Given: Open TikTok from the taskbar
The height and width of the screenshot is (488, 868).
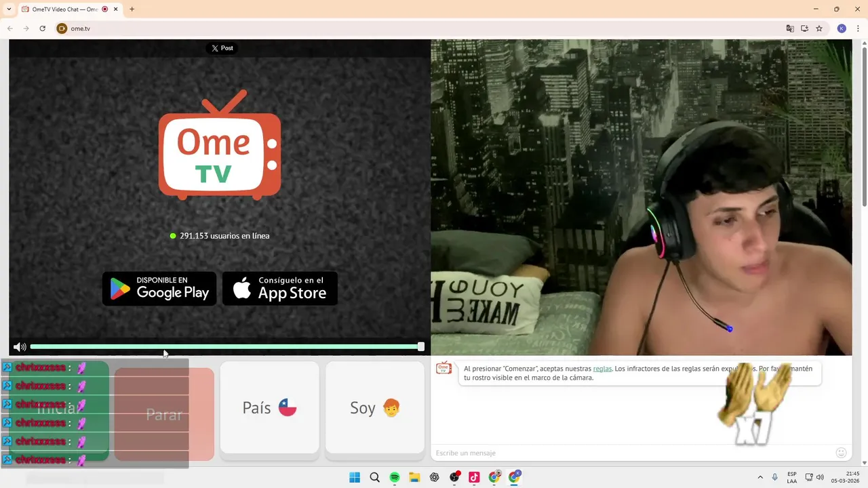Looking at the screenshot, I should click(474, 477).
